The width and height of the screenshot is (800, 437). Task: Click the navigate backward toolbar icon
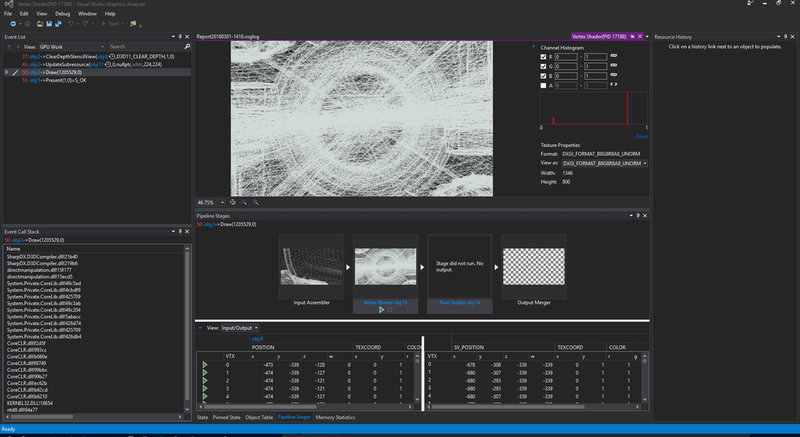[x=13, y=23]
